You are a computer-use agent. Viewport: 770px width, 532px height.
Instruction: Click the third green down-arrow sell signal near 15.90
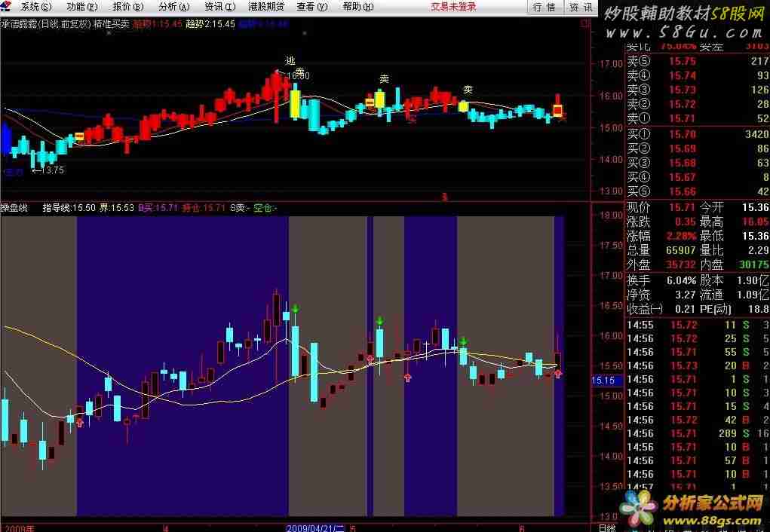point(463,341)
